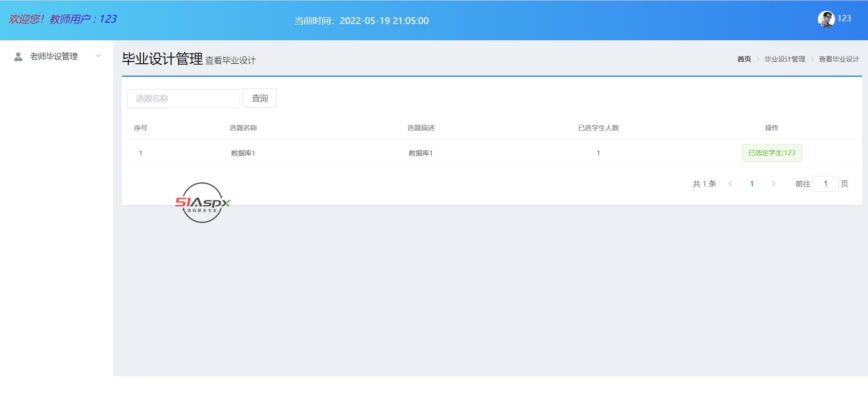Focus the 选题名称 search field

(x=184, y=98)
